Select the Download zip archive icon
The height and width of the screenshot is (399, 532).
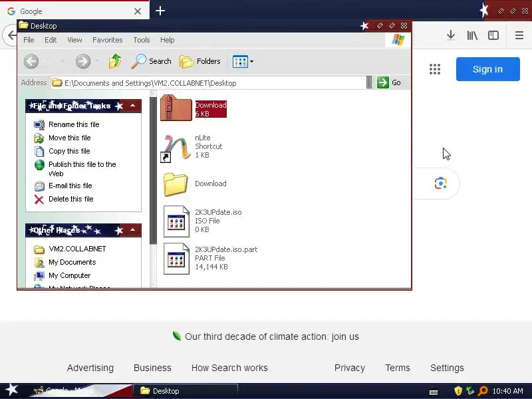[x=176, y=108]
